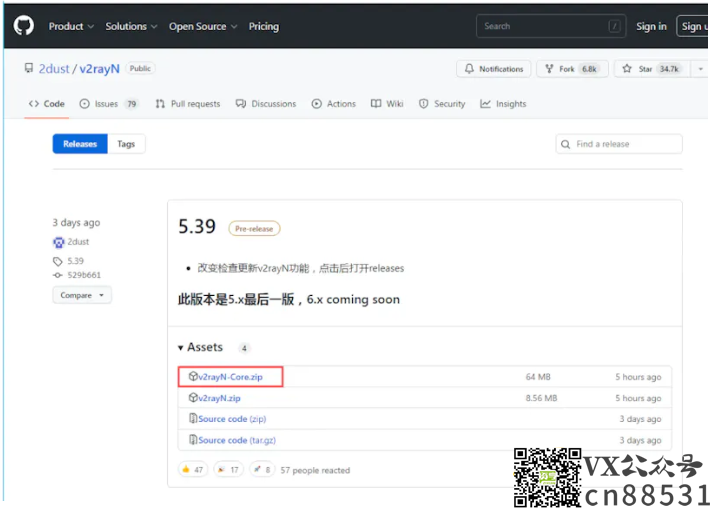
Task: Download v2rayN-Core.zip
Action: pyautogui.click(x=231, y=377)
